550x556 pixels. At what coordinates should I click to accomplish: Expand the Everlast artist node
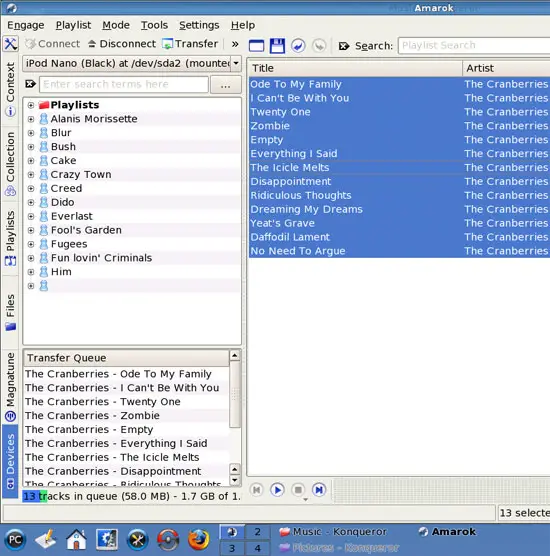coord(31,216)
